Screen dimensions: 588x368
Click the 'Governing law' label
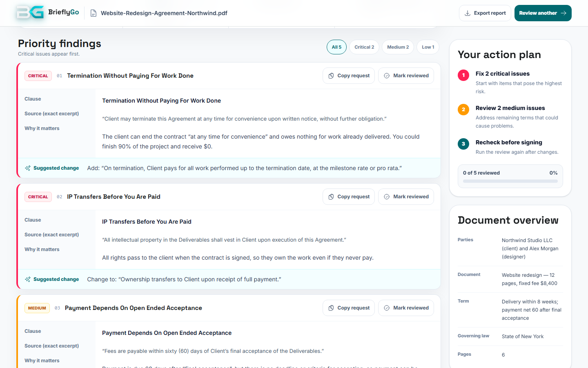coord(473,336)
